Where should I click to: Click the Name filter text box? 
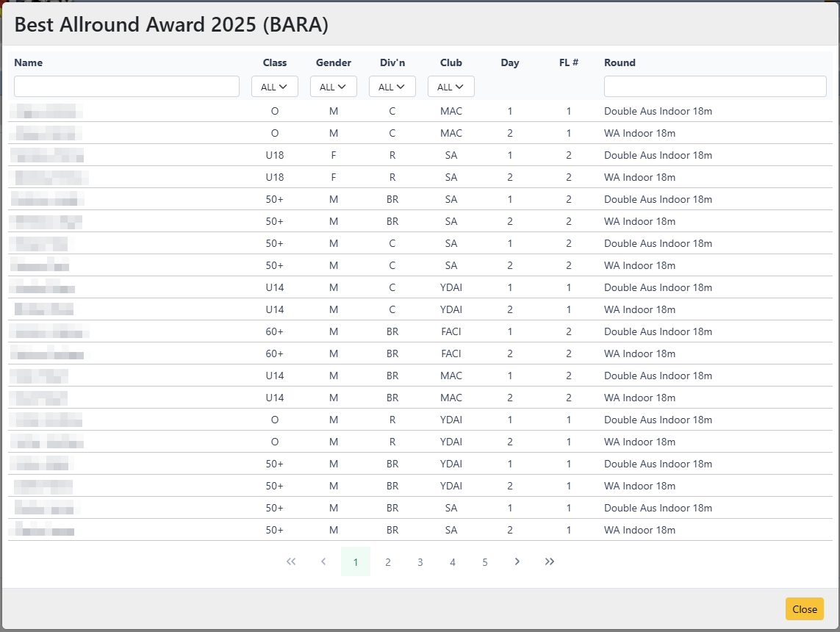(126, 87)
